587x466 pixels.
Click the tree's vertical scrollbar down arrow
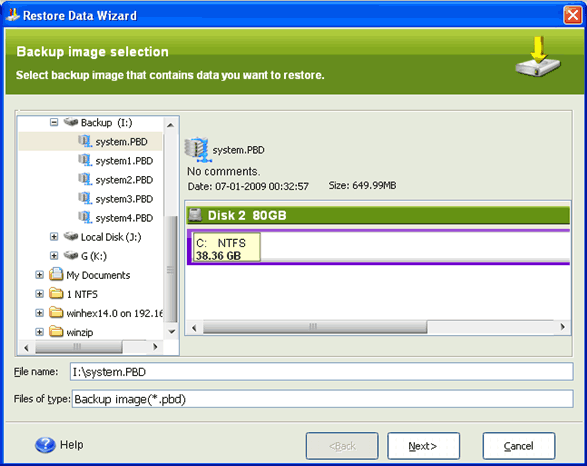[x=171, y=332]
